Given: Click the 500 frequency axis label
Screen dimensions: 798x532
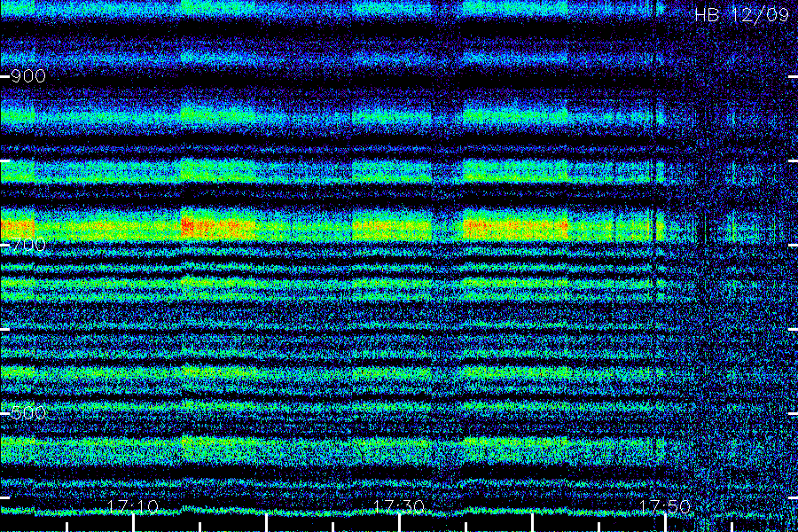Looking at the screenshot, I should (28, 413).
